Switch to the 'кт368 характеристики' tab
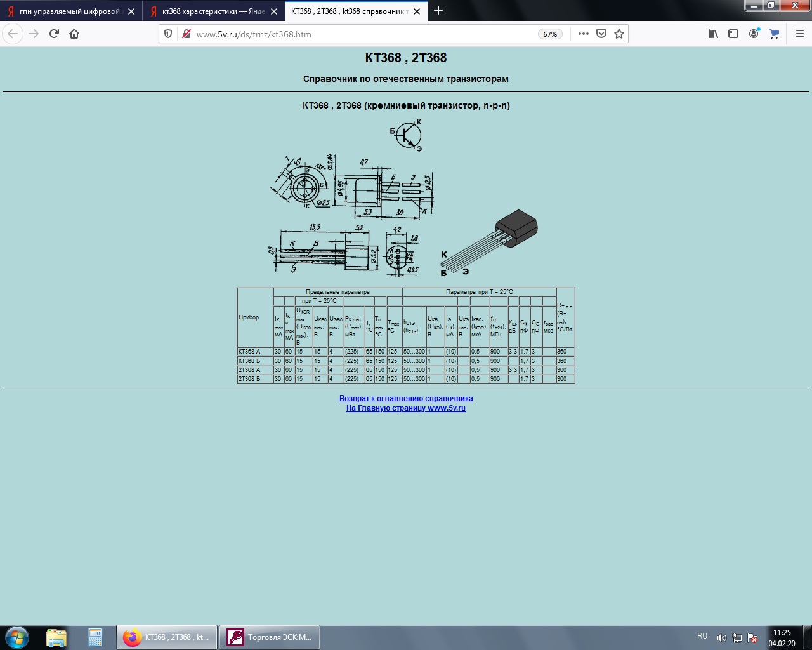 [x=206, y=11]
